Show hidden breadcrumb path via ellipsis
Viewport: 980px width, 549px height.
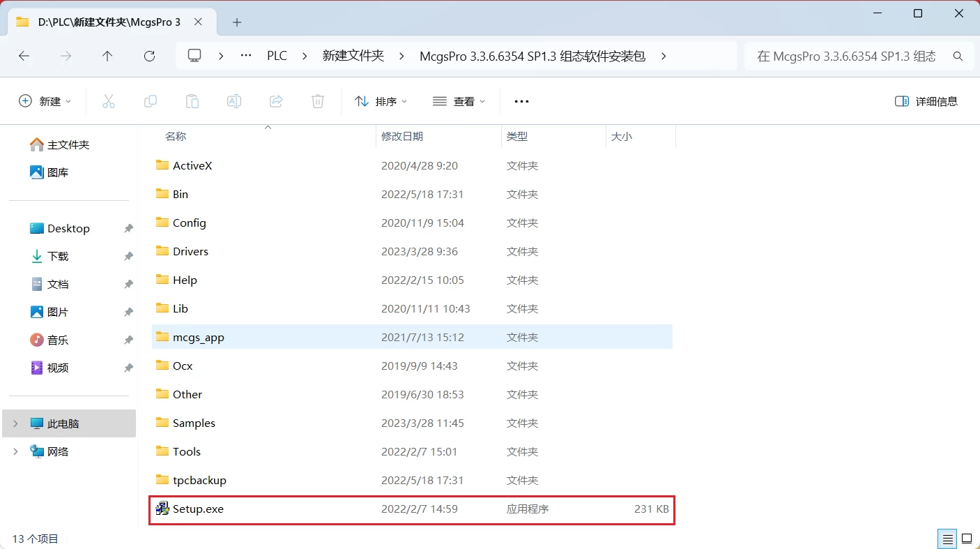click(245, 56)
